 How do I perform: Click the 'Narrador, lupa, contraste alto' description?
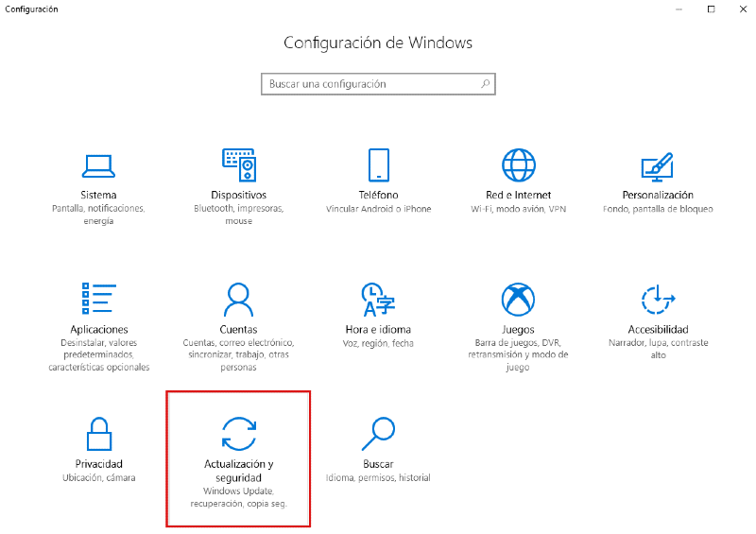point(658,349)
